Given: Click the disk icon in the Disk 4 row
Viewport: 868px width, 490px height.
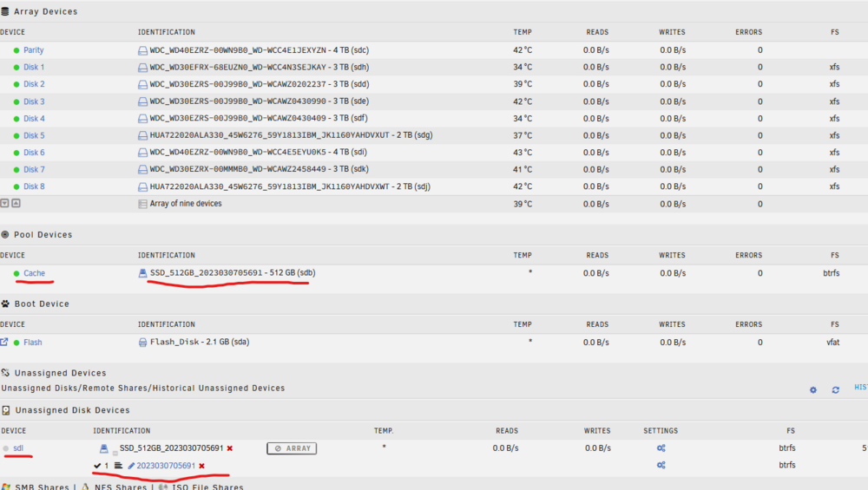Looking at the screenshot, I should 142,118.
